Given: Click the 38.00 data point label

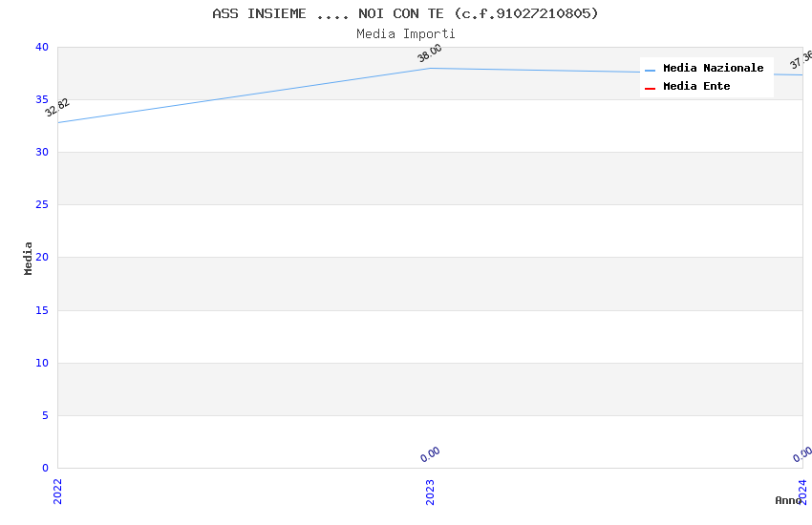Looking at the screenshot, I should (x=430, y=53).
